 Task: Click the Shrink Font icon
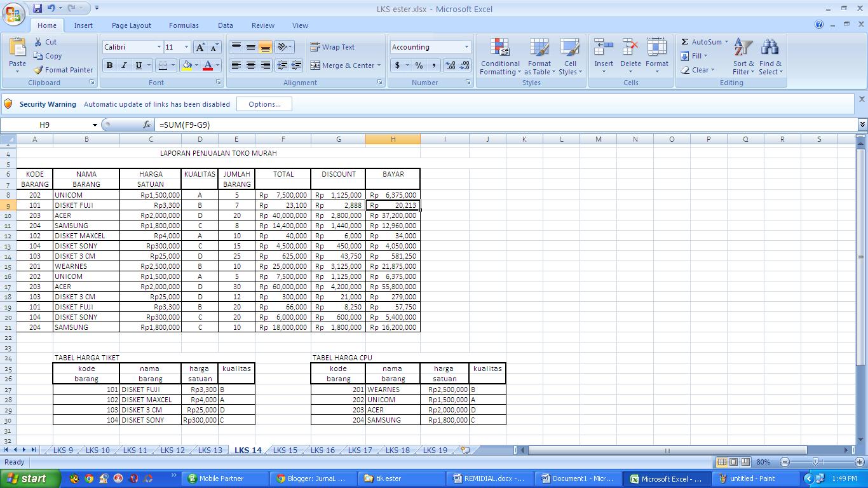pyautogui.click(x=214, y=47)
